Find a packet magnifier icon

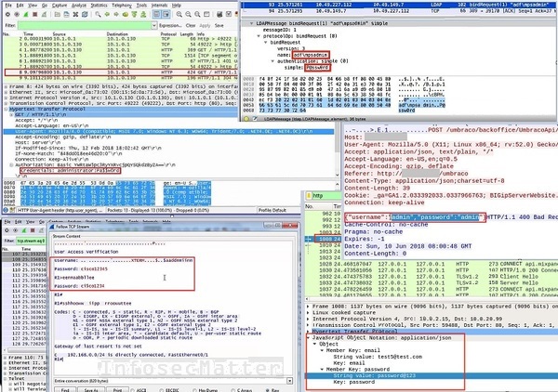tap(98, 14)
